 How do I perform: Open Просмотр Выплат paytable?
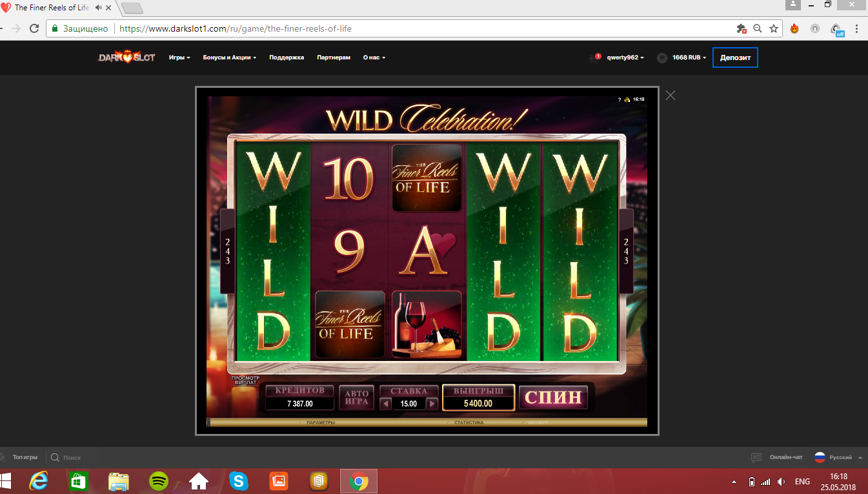(x=245, y=380)
